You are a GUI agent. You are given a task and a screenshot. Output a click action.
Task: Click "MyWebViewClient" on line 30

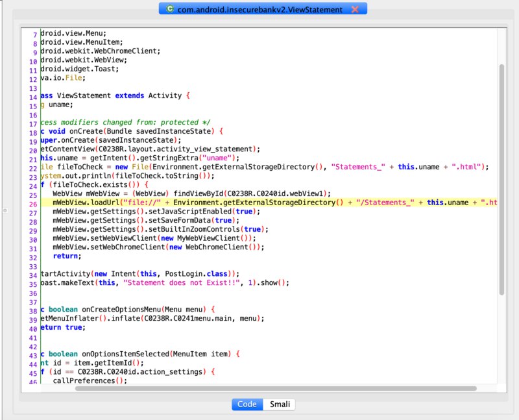(x=208, y=238)
